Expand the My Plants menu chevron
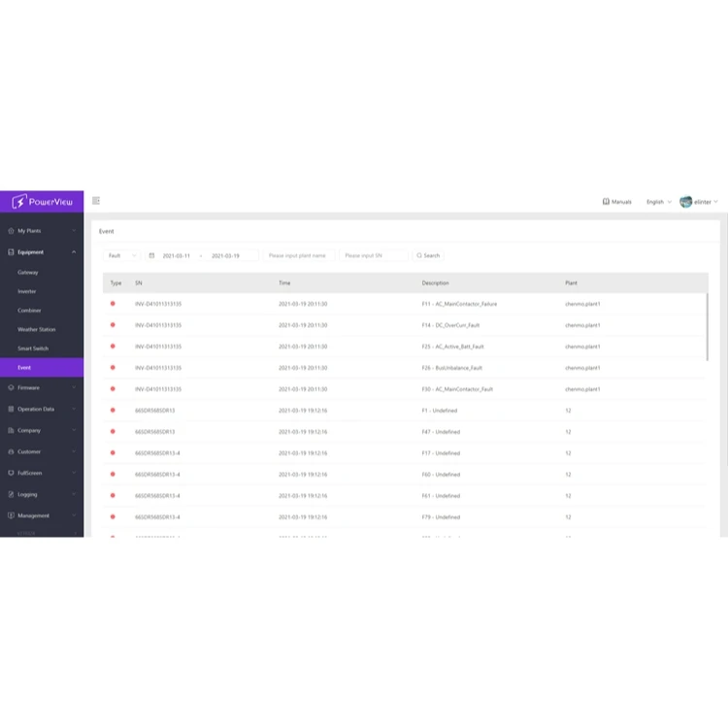The image size is (728, 728). [74, 231]
